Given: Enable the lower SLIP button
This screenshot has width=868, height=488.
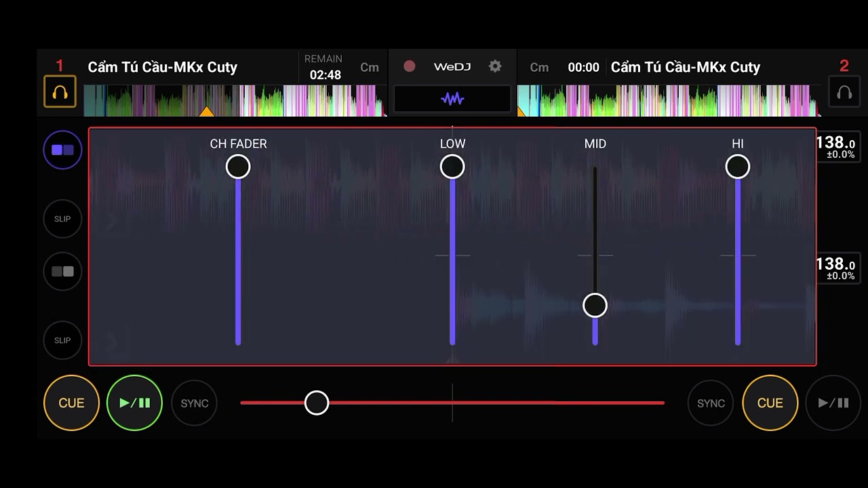Looking at the screenshot, I should click(62, 340).
